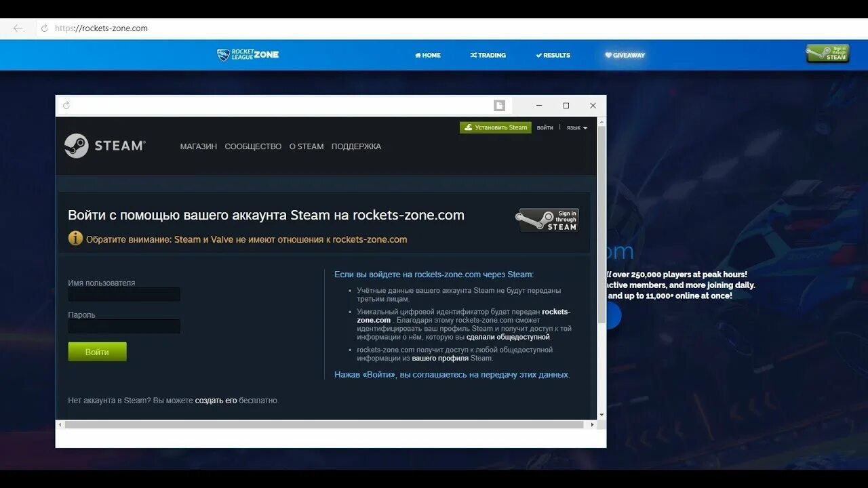Image resolution: width=868 pixels, height=488 pixels.
Task: Minimize the Steam login popup
Action: point(539,106)
